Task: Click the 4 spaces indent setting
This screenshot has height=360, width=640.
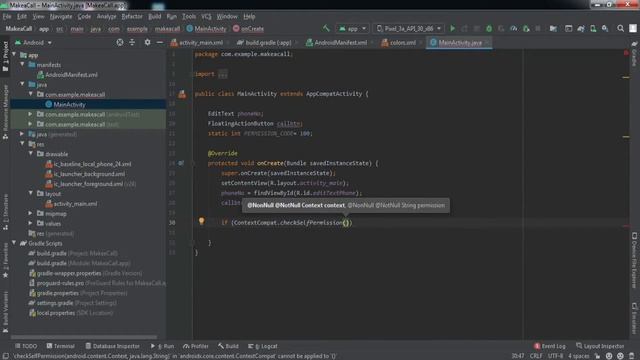Action: (579, 356)
